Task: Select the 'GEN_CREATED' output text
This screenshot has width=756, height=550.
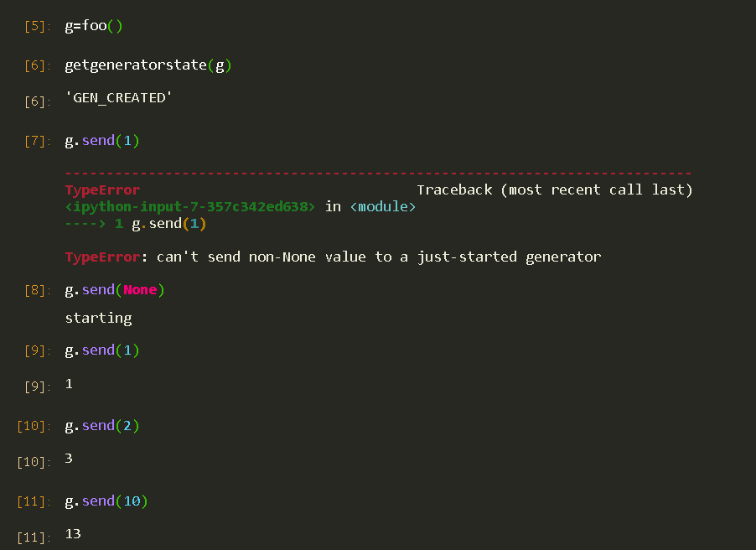Action: 119,98
